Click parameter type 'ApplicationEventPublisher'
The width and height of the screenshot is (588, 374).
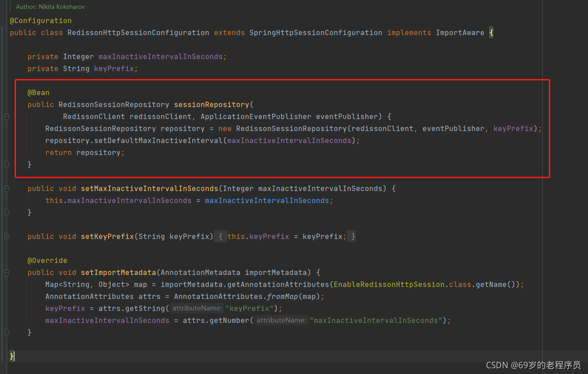pyautogui.click(x=256, y=117)
